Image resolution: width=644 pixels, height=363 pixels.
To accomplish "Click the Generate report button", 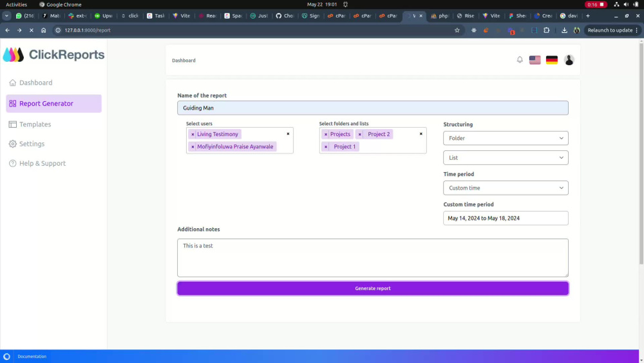I will click(372, 289).
